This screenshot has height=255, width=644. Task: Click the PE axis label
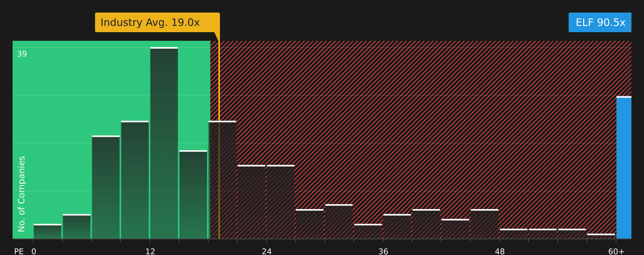pyautogui.click(x=19, y=251)
